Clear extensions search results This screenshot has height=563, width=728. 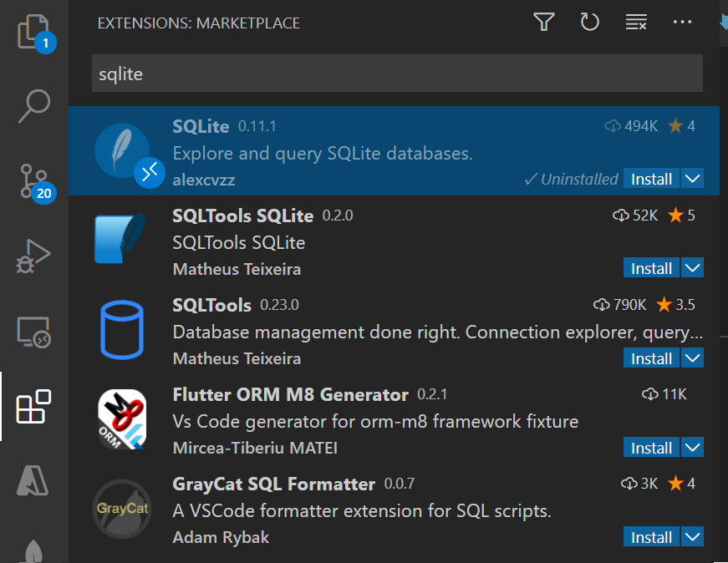[635, 23]
